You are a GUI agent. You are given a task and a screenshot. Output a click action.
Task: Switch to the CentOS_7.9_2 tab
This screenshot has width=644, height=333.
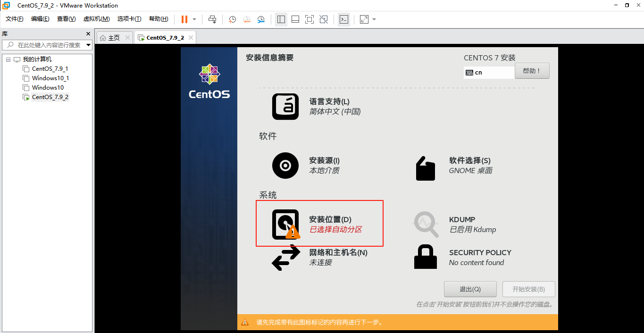(x=165, y=38)
